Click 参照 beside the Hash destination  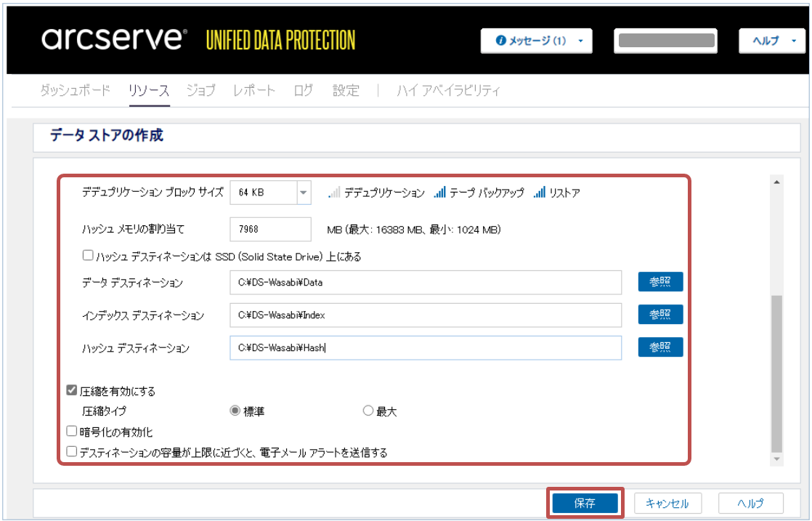coord(660,347)
